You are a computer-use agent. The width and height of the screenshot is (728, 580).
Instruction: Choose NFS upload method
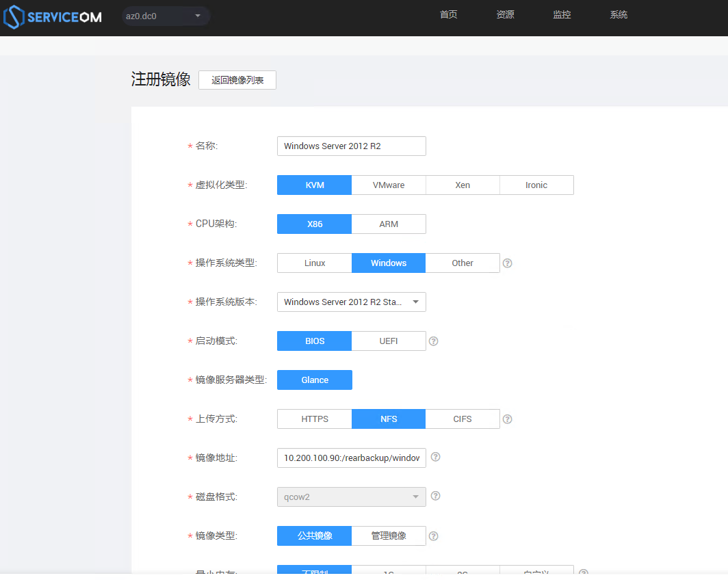(x=389, y=419)
